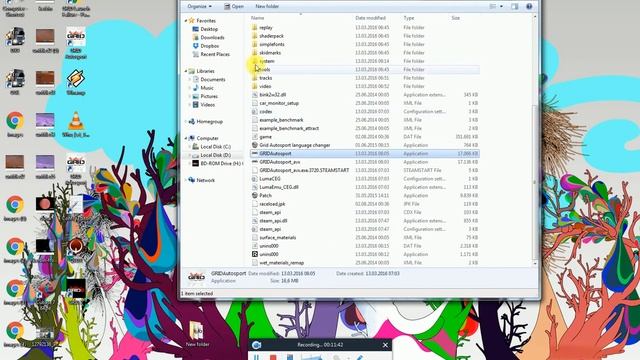Collapse the Favorites tree group

(186, 20)
